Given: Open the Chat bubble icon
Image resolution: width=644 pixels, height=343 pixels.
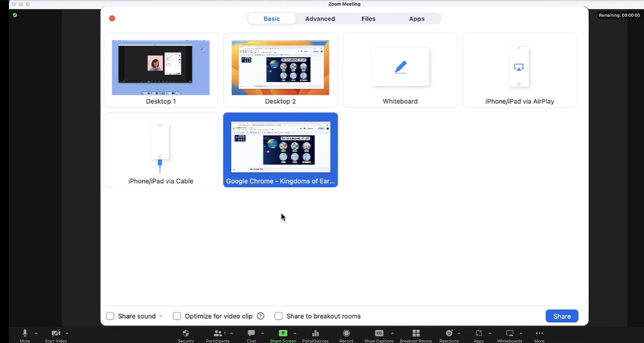Looking at the screenshot, I should [251, 333].
